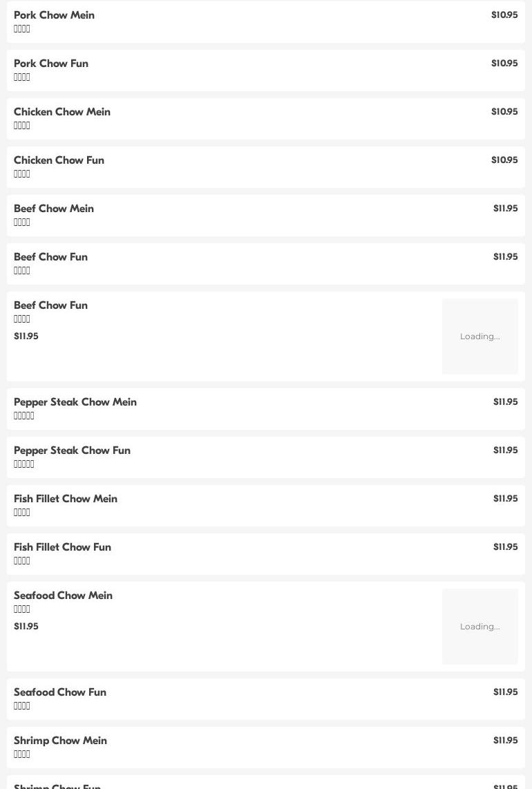Select Fish Fillet Chow Fun

point(266,554)
